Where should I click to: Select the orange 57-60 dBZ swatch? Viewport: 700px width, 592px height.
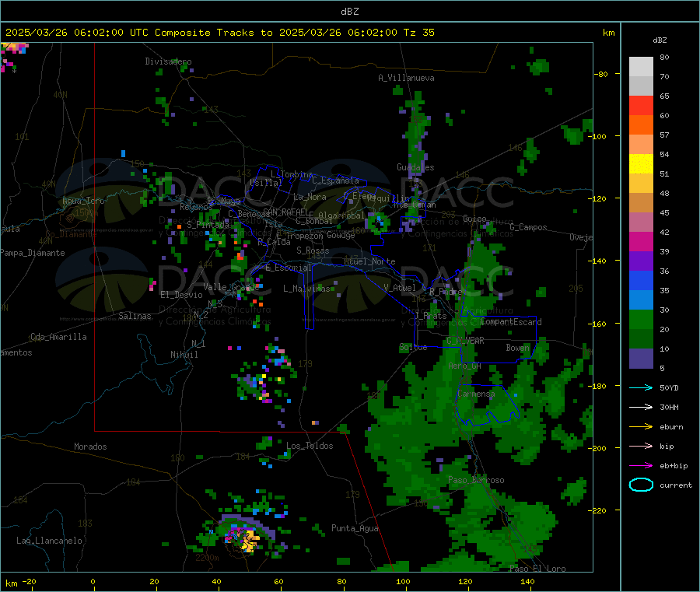coord(641,125)
